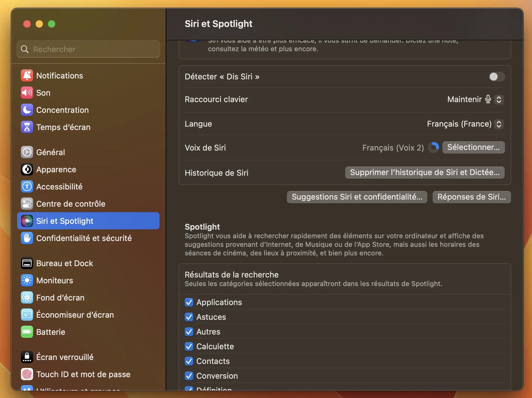Click the Touch ID fingerprint icon
Screen dimensions: 532x398
click(27, 374)
